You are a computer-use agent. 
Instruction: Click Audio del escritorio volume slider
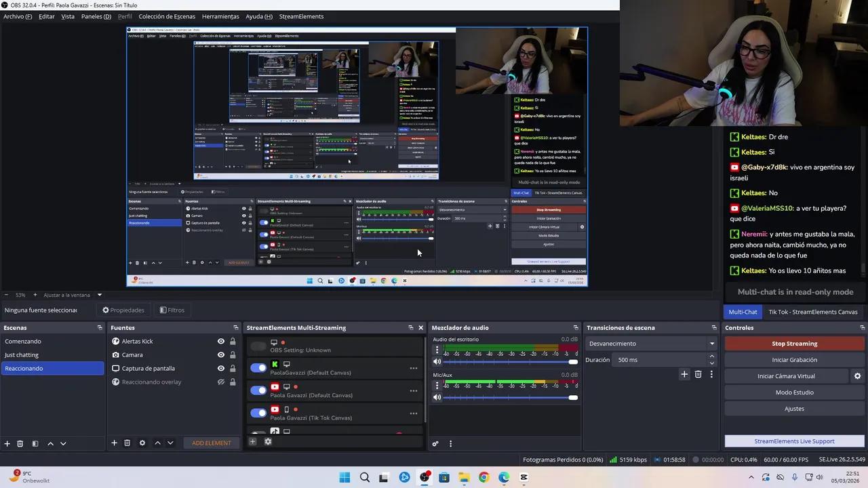coord(511,362)
